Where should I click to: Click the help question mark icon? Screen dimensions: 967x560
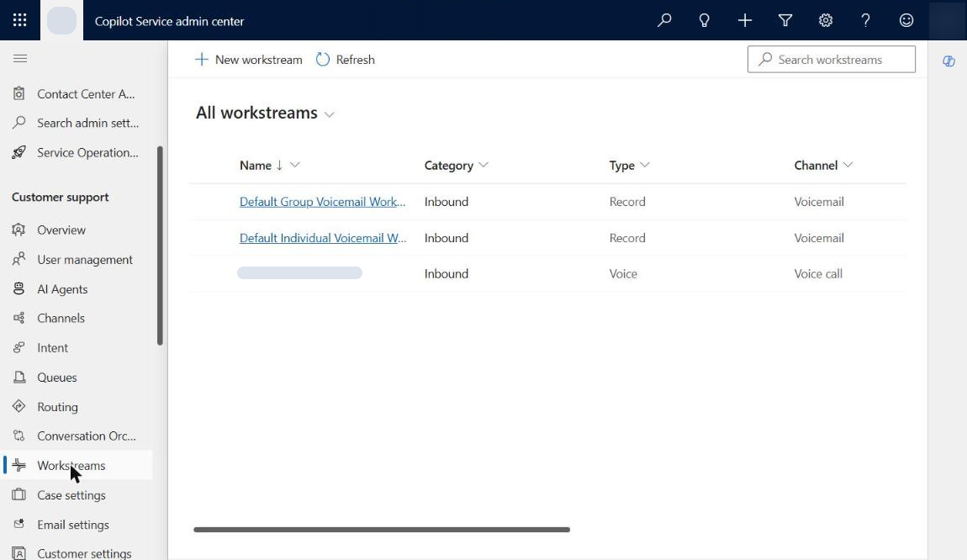click(x=866, y=20)
